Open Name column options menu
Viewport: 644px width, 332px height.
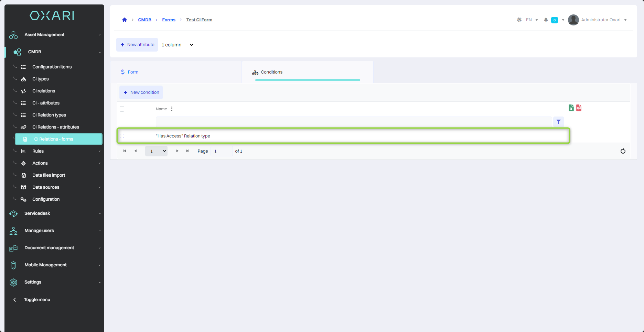click(x=172, y=109)
